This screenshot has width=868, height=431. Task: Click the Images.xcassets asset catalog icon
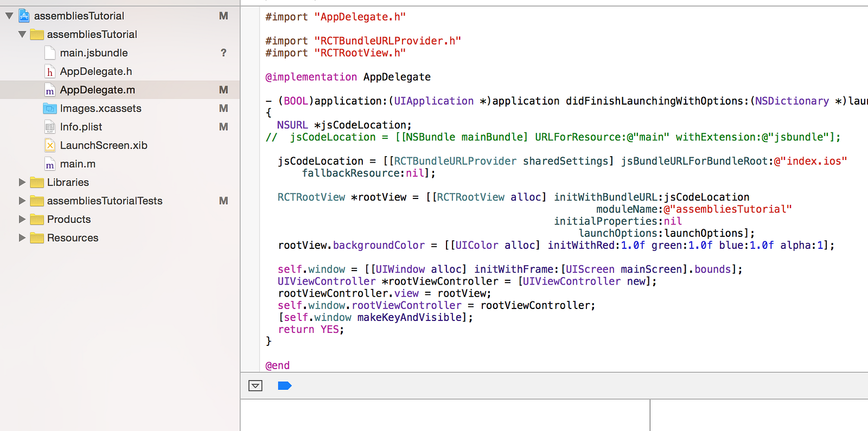tap(50, 108)
